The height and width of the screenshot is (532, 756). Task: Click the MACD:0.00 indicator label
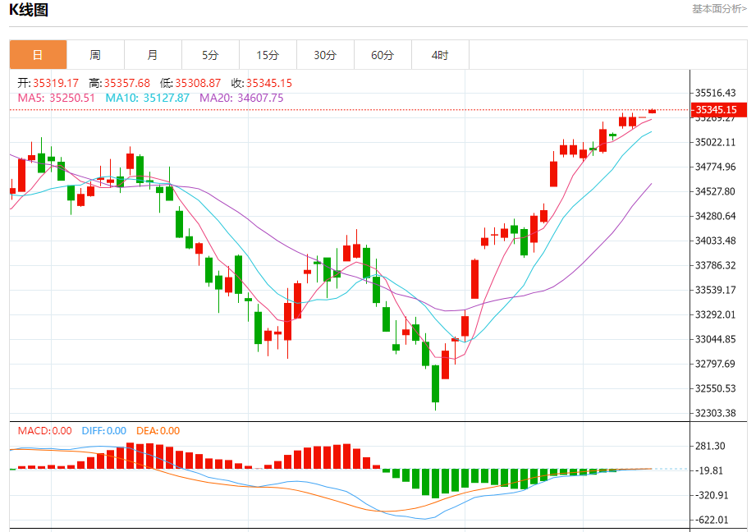pos(45,431)
